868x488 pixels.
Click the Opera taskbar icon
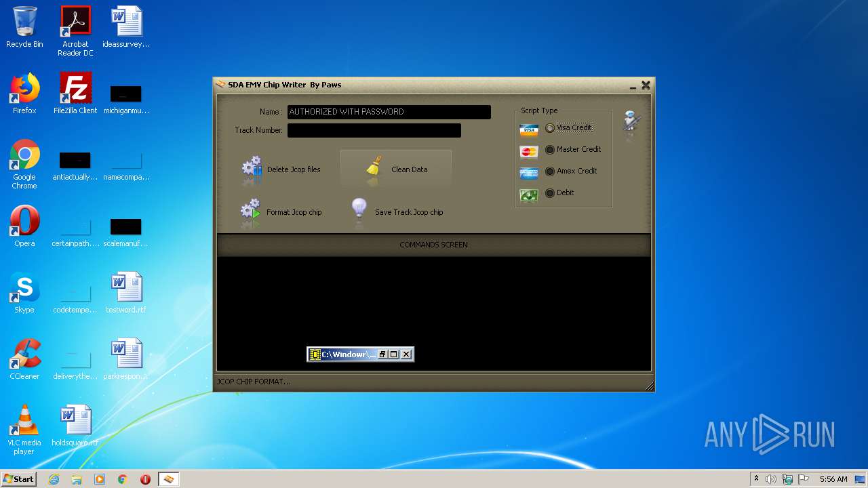point(145,479)
